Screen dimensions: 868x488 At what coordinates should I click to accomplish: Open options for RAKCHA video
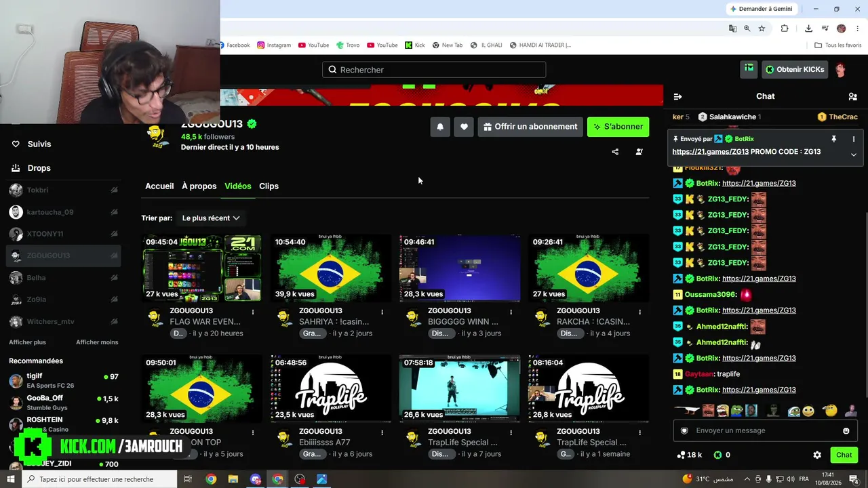[639, 312]
